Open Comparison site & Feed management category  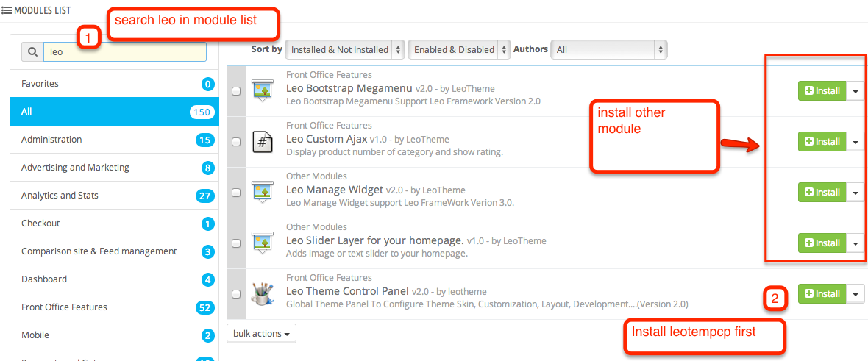(115, 251)
